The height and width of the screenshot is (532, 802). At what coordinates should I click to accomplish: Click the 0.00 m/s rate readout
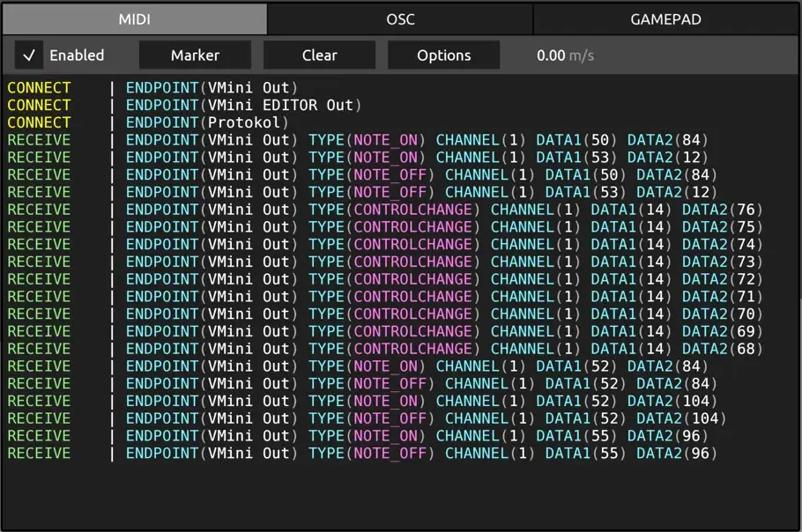coord(565,55)
